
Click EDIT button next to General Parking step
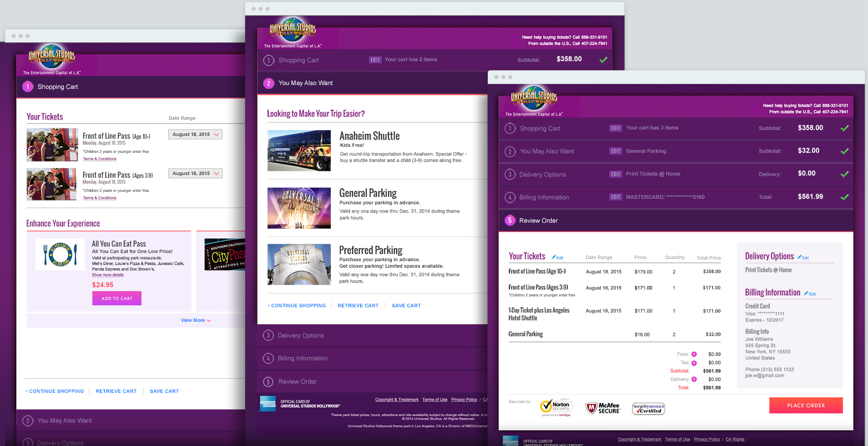(615, 151)
